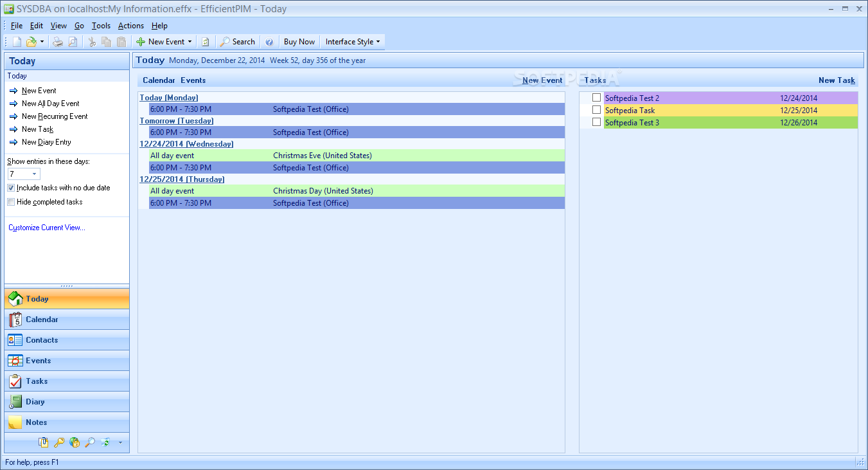Screen dimensions: 868x470
Task: Click the globe with lock icon
Action: [75, 442]
